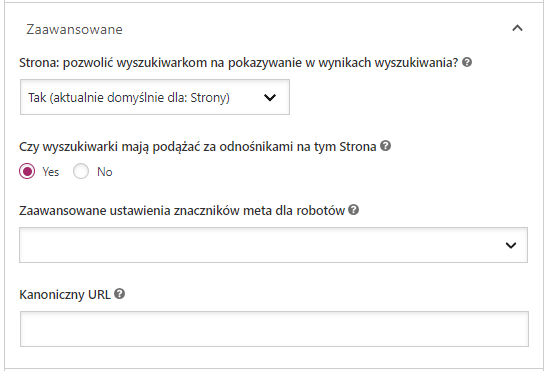
Task: Click empty header area beside the Zaawansowane title
Action: [x=314, y=29]
